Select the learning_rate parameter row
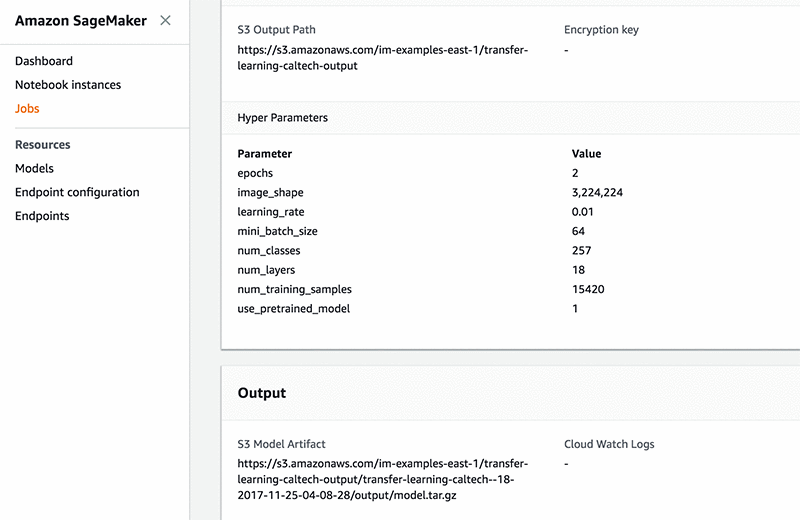Image resolution: width=800 pixels, height=520 pixels. pos(270,212)
